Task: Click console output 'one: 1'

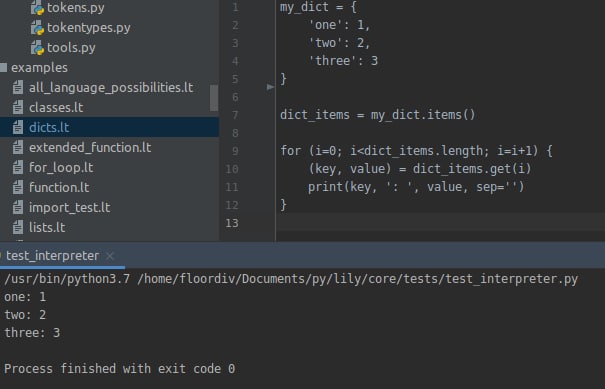Action: click(25, 297)
